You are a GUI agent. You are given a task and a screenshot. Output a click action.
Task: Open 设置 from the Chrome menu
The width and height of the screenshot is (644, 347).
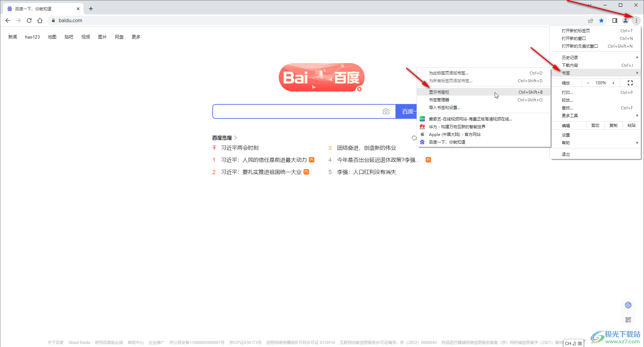pyautogui.click(x=596, y=135)
